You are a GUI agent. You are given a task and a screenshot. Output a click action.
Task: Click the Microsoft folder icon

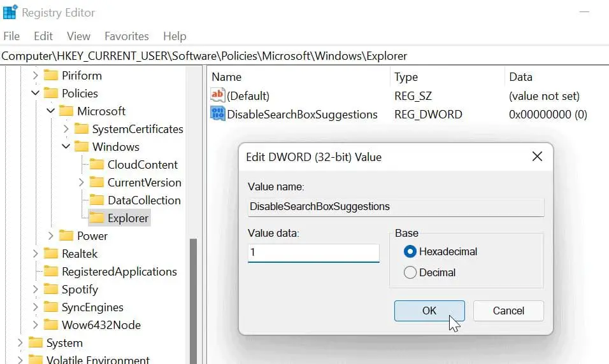click(66, 111)
